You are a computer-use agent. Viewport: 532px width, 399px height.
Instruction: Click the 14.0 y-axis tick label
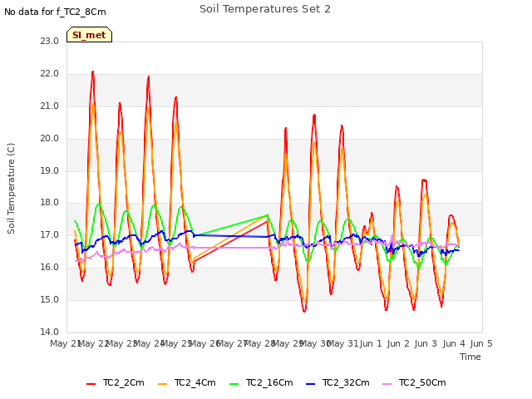(x=50, y=332)
